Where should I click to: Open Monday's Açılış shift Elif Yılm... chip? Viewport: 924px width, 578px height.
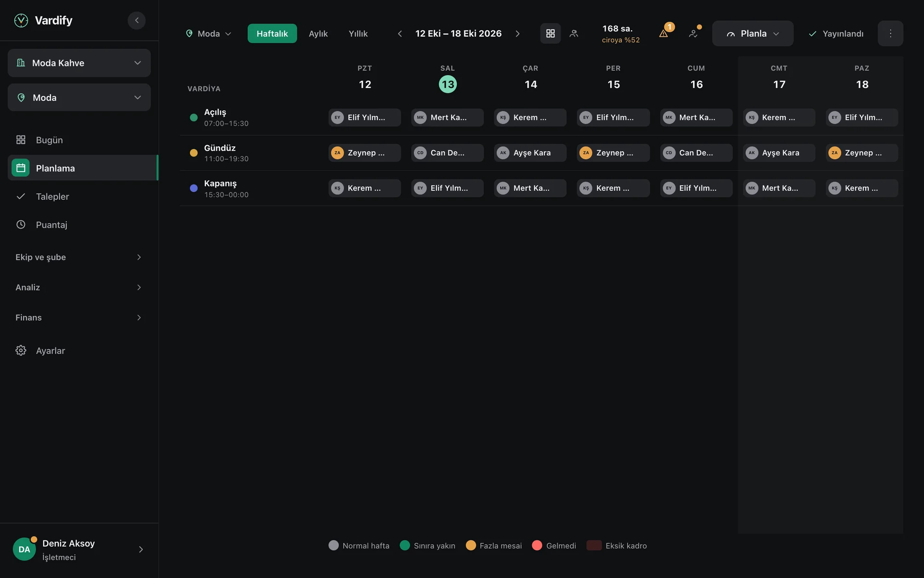click(x=364, y=117)
